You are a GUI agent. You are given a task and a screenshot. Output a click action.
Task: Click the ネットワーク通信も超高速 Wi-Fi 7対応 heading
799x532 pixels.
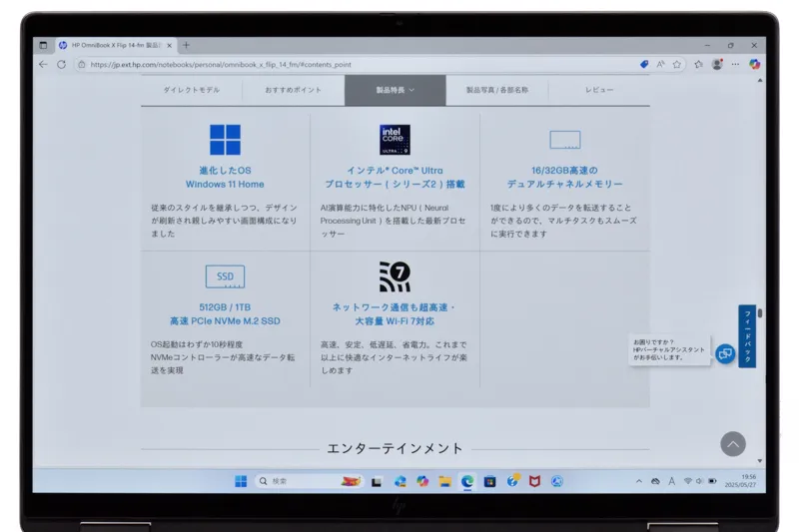(395, 314)
